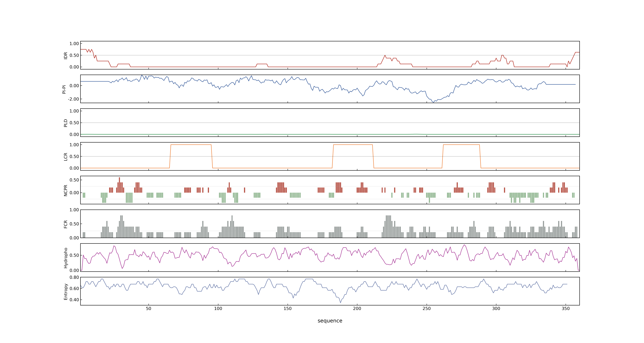Click the 1.00 tick on FCR axis
Viewport: 644px width, 343px height.
tap(74, 210)
